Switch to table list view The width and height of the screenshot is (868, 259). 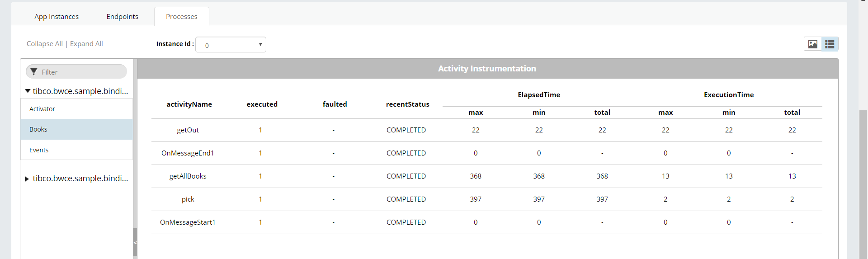(x=830, y=44)
